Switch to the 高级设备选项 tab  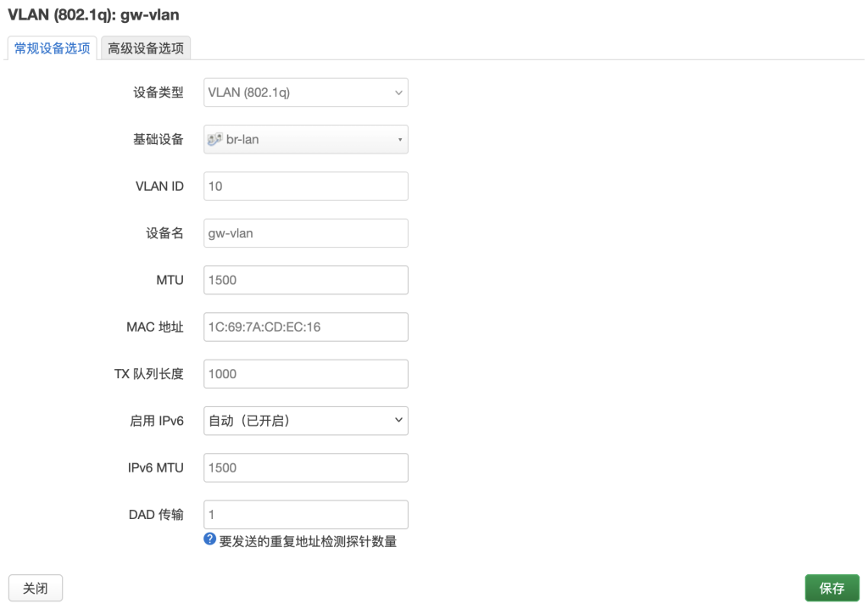pyautogui.click(x=145, y=48)
